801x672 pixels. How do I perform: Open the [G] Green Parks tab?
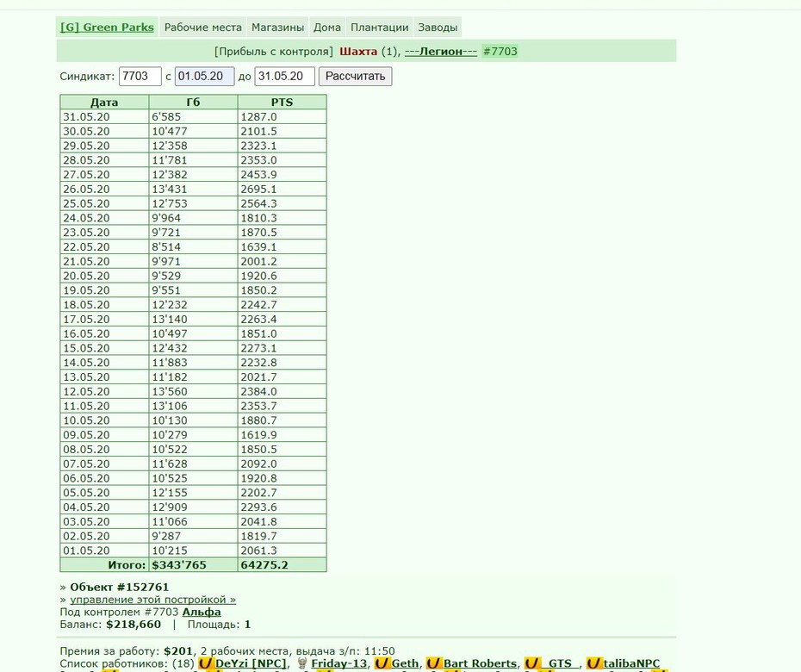(108, 27)
